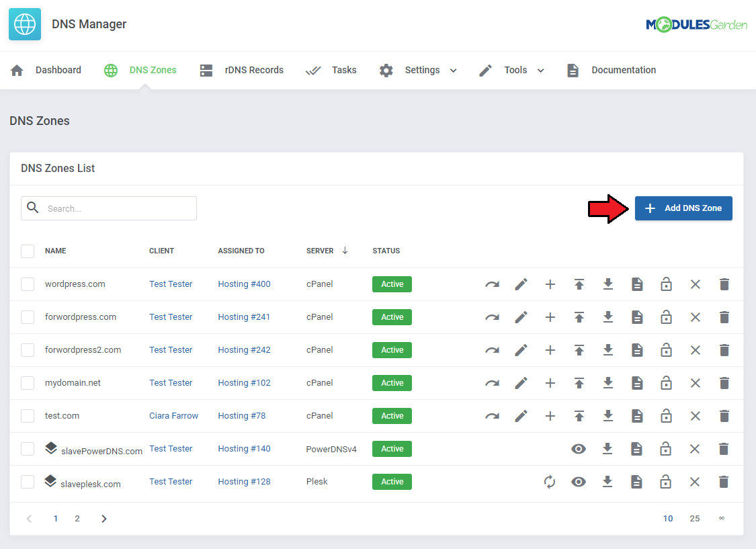The width and height of the screenshot is (756, 549).
Task: Click the document icon in the mydomain.net row
Action: 637,383
